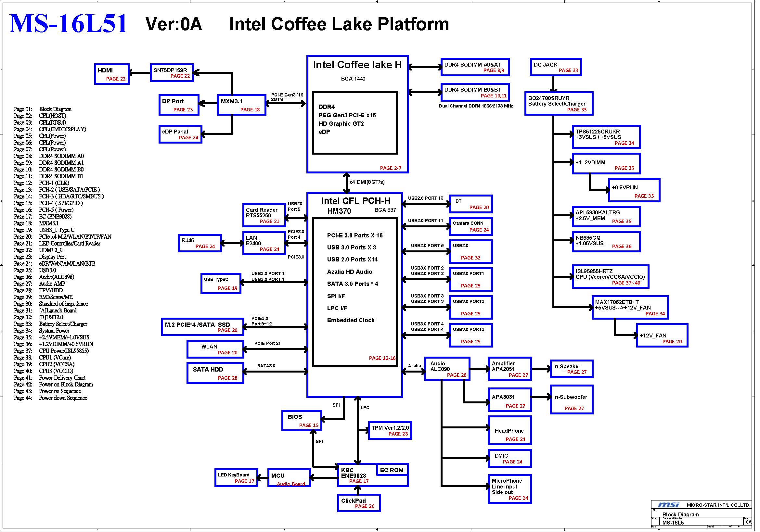The width and height of the screenshot is (760, 532).
Task: Click the WLAN block
Action: point(215,349)
